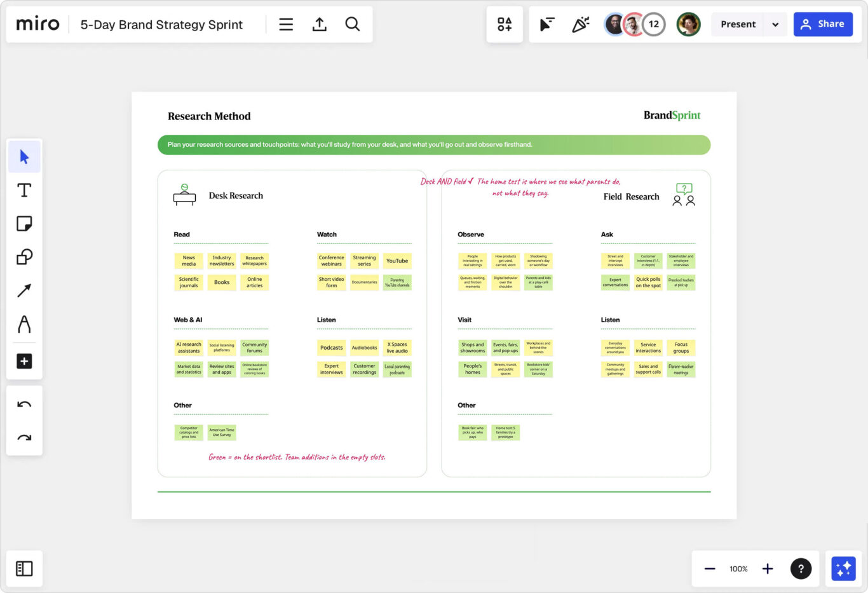Click the first collaborator avatar
868x593 pixels.
tap(614, 24)
